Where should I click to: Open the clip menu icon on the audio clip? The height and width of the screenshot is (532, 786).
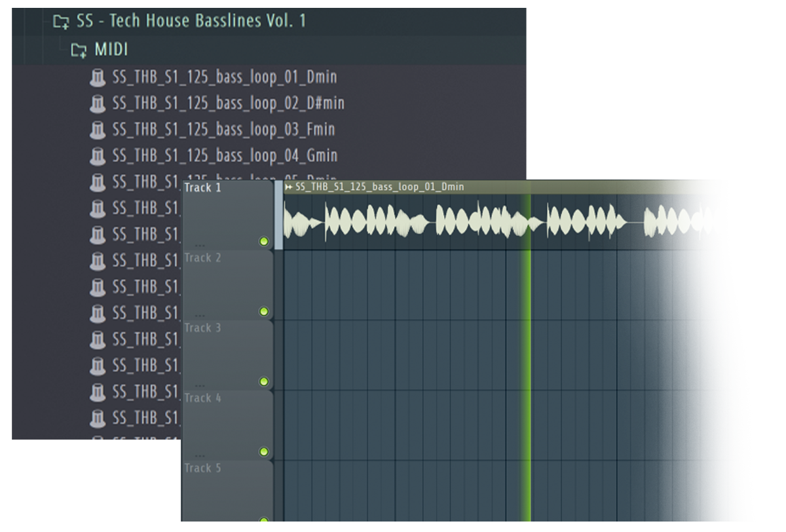[289, 187]
